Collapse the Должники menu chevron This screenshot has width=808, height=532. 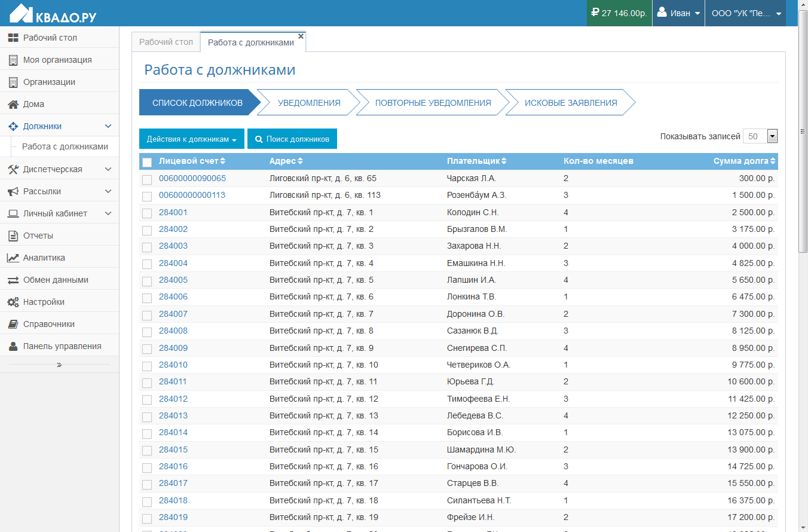[x=108, y=126]
